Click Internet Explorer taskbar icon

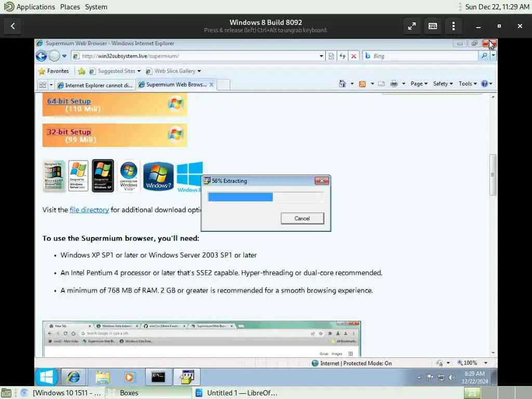(x=74, y=377)
